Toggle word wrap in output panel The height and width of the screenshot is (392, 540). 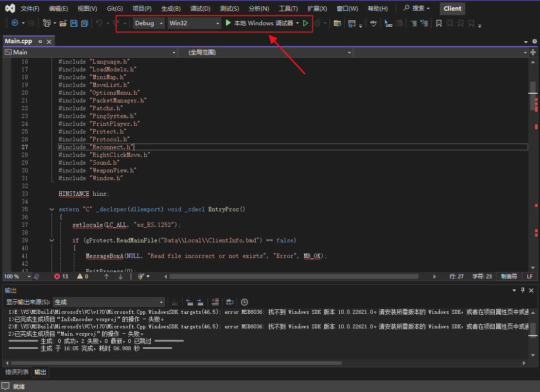(x=230, y=302)
